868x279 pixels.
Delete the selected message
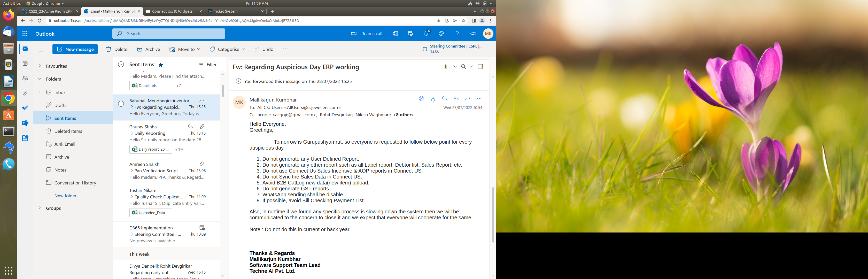[x=117, y=49]
